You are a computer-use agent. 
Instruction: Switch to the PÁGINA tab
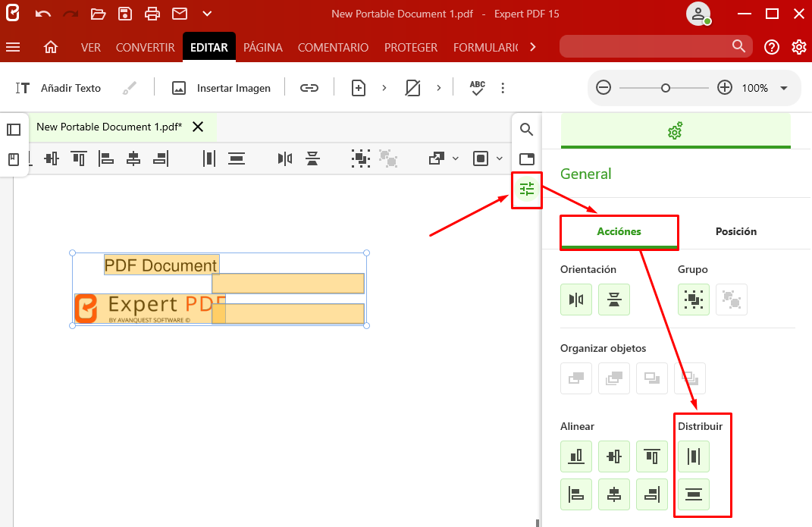pyautogui.click(x=263, y=48)
